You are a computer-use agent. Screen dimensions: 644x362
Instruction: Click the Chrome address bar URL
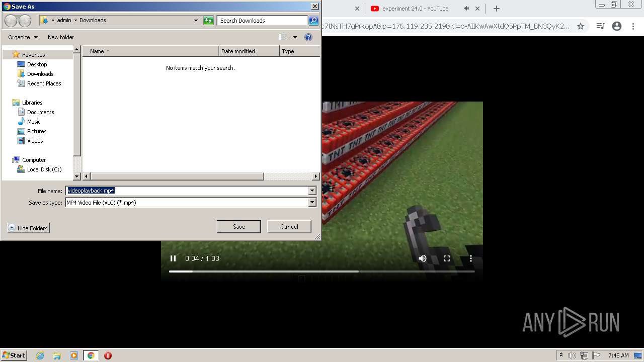click(x=446, y=26)
